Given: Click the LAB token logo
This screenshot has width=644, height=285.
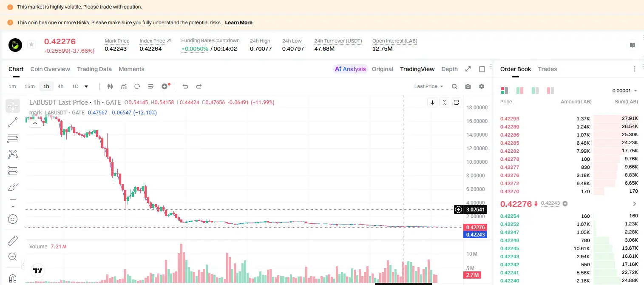Looking at the screenshot, I should (16, 44).
